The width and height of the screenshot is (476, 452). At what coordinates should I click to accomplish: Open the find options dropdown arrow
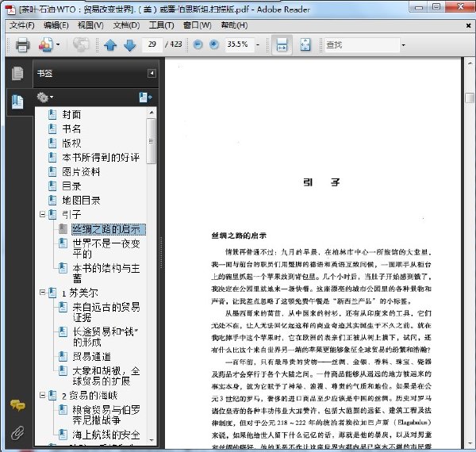tap(404, 45)
